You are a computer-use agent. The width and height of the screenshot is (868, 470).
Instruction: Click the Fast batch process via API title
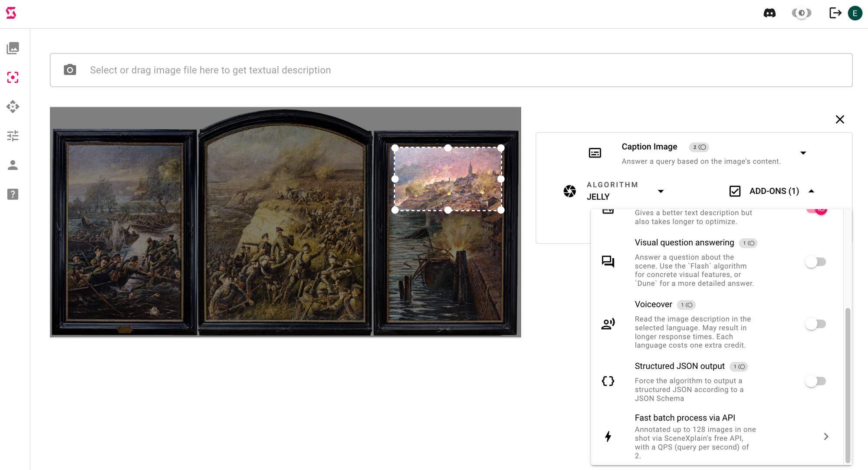click(x=685, y=418)
